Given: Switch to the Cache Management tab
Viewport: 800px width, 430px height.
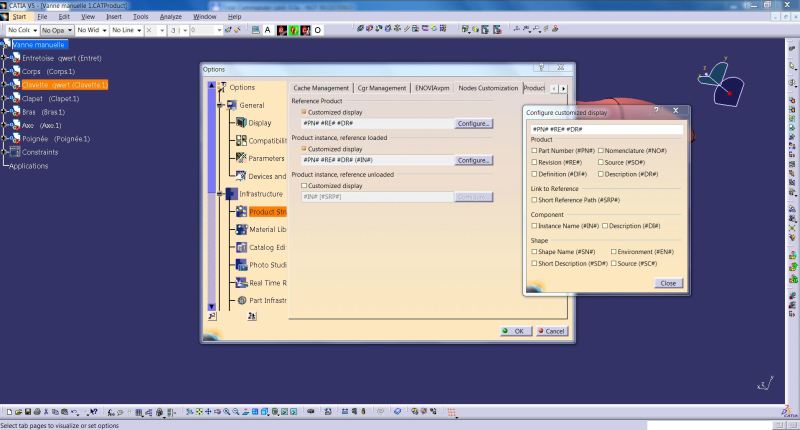Looking at the screenshot, I should pos(321,88).
